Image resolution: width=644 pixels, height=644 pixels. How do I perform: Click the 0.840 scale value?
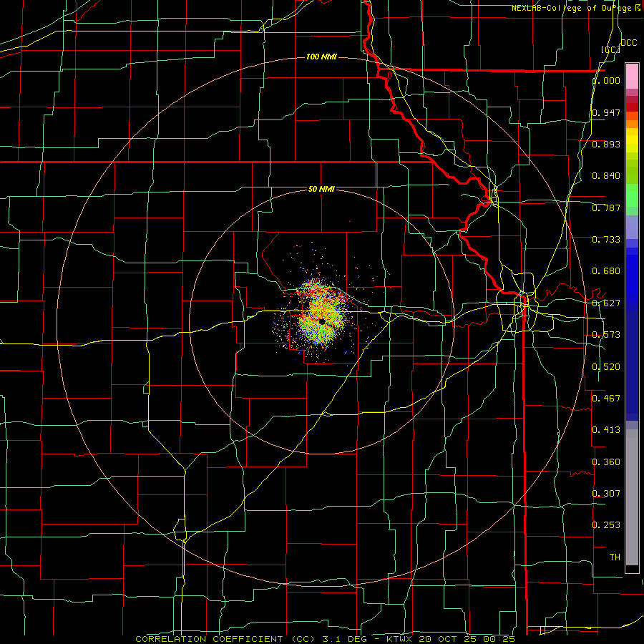pyautogui.click(x=606, y=176)
